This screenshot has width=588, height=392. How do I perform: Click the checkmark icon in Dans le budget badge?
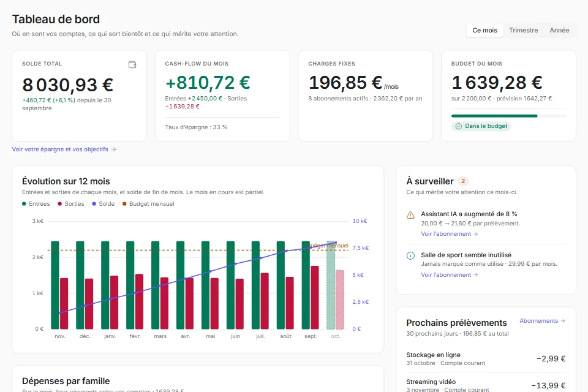click(458, 126)
